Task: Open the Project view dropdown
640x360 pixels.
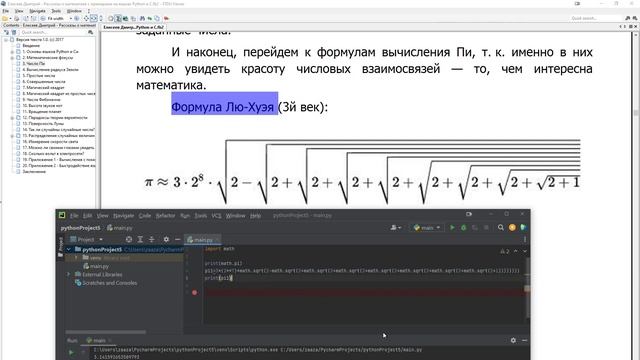Action: [x=87, y=240]
